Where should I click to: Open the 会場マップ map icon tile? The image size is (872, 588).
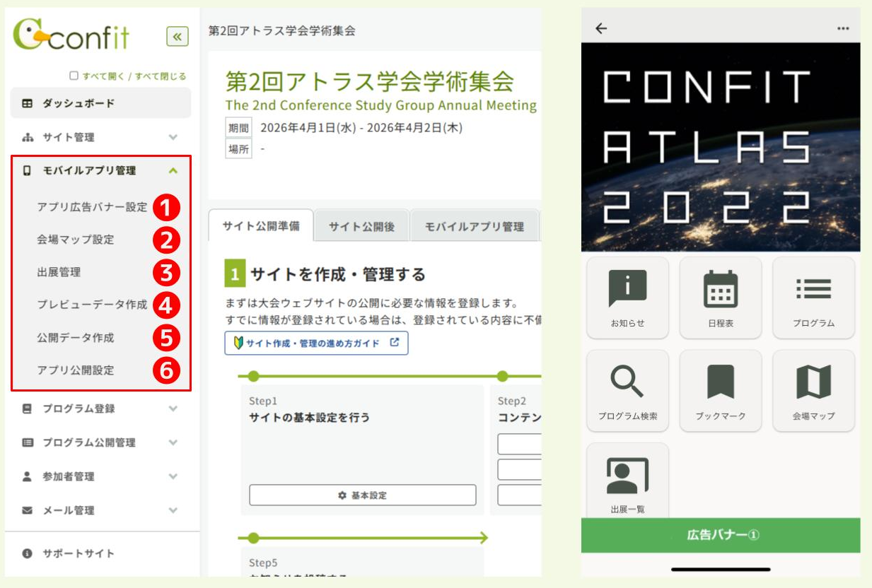(813, 391)
